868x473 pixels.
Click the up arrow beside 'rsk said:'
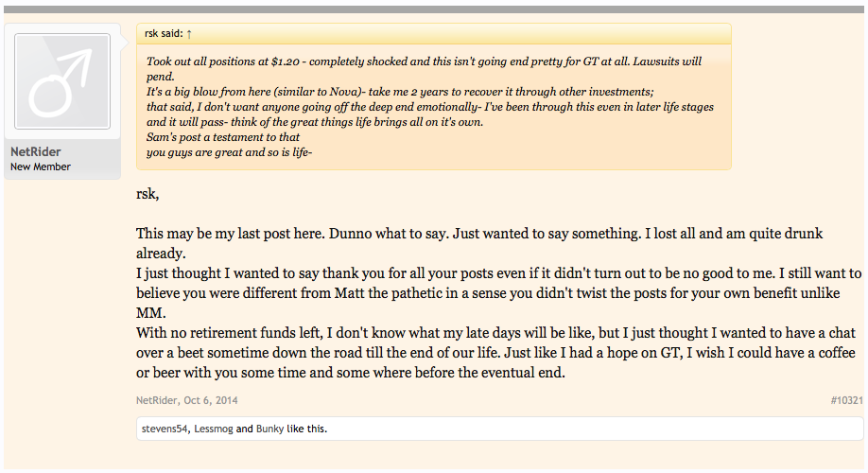click(x=189, y=34)
